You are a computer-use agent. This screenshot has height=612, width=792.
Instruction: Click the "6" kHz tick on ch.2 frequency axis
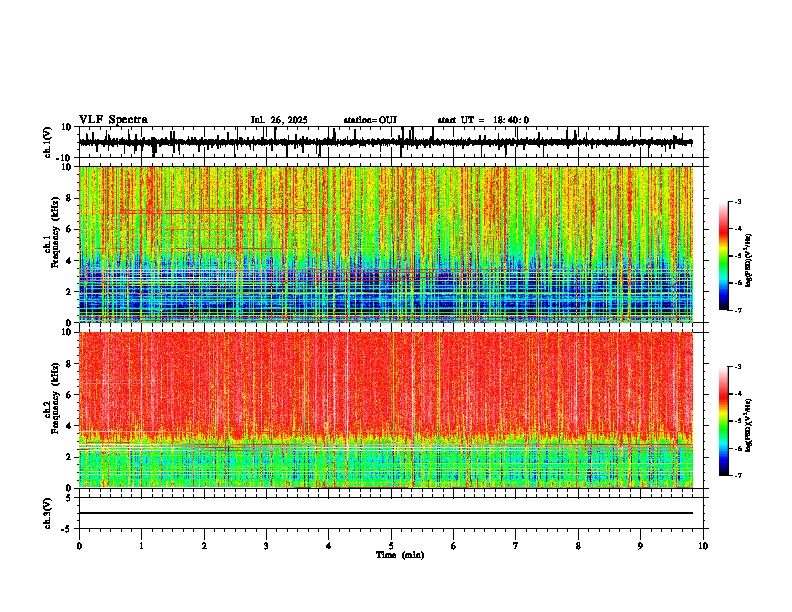coord(70,395)
